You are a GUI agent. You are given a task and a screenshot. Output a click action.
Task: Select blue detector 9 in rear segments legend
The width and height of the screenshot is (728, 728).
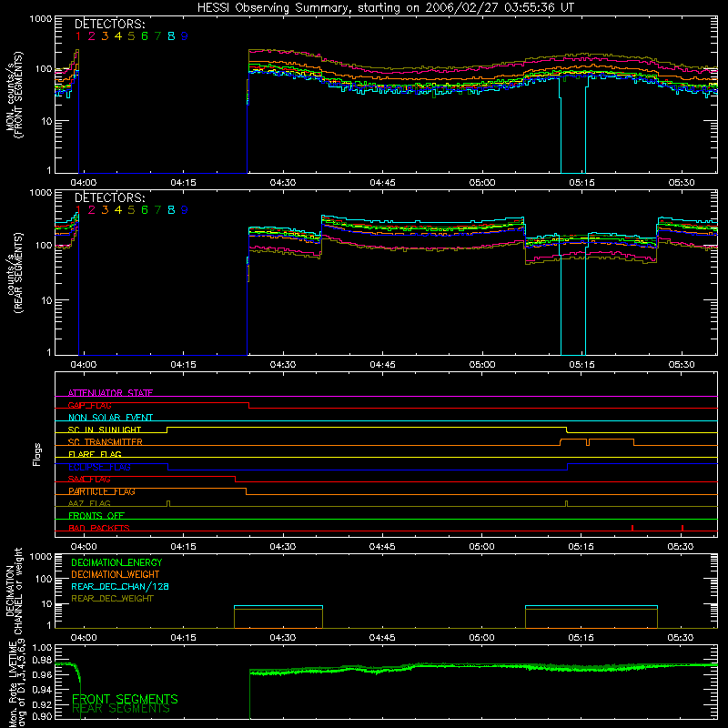click(185, 210)
